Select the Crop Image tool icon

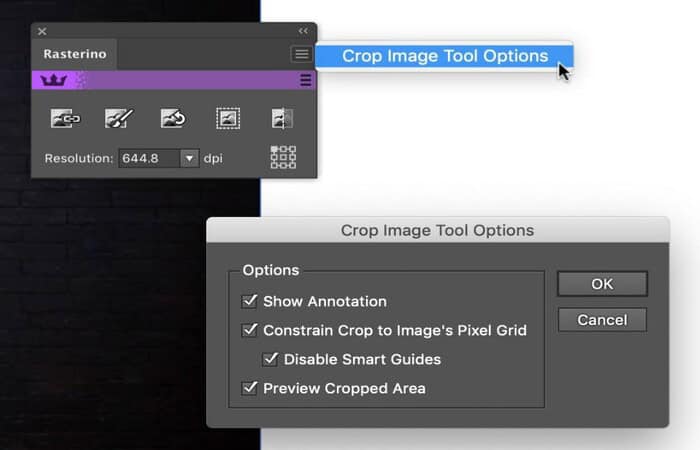point(228,119)
